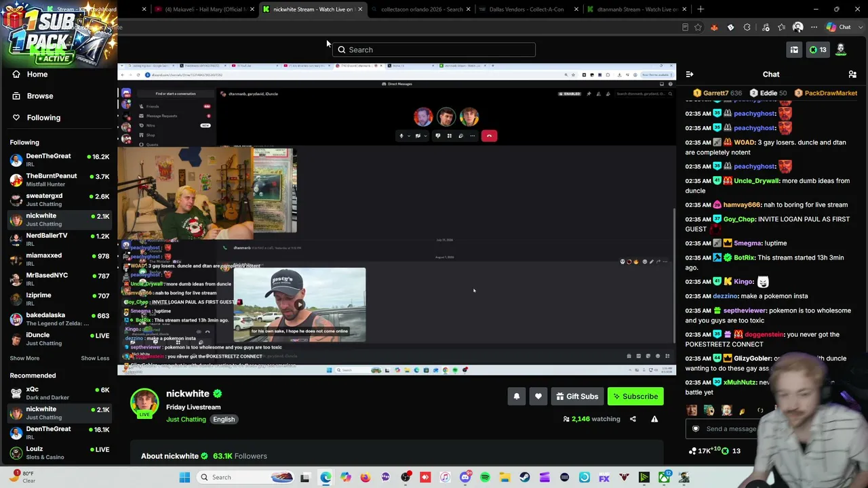Click the Kick search field
The width and height of the screenshot is (868, 488).
[434, 49]
